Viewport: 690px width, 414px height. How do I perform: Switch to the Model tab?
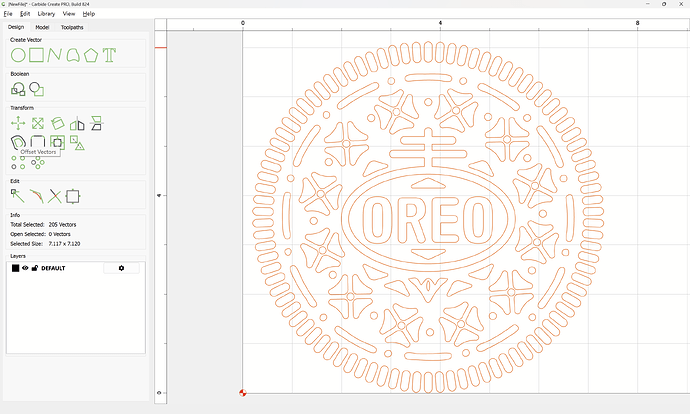coord(42,27)
